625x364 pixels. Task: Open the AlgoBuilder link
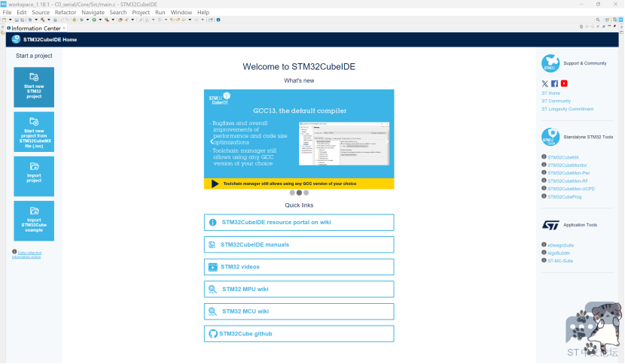point(559,253)
